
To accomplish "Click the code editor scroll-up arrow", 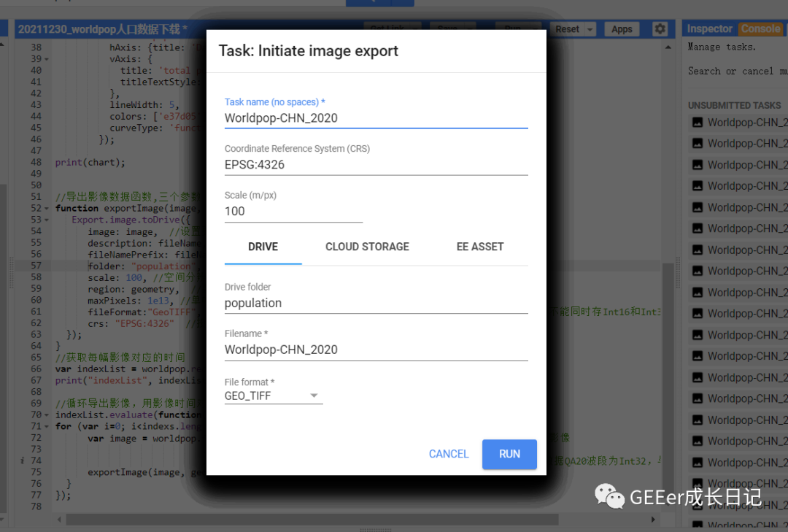I will click(x=668, y=47).
